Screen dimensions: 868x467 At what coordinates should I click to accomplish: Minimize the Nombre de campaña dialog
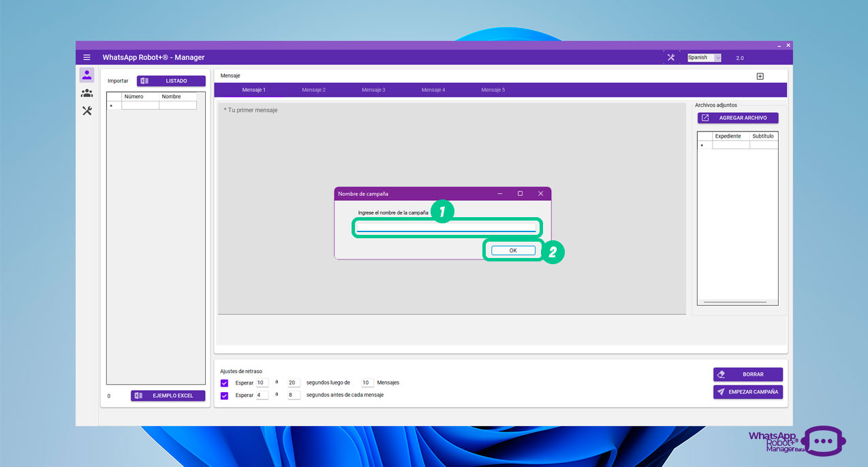(x=499, y=193)
